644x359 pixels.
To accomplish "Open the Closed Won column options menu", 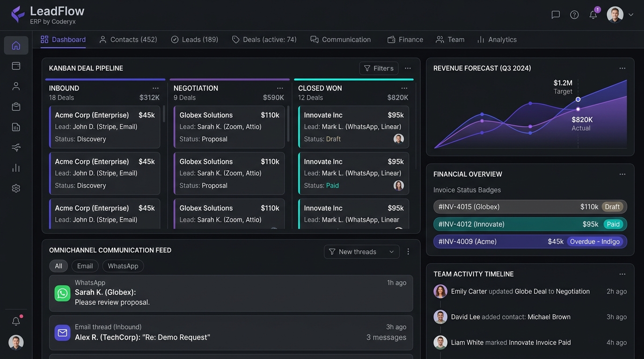I will click(404, 88).
